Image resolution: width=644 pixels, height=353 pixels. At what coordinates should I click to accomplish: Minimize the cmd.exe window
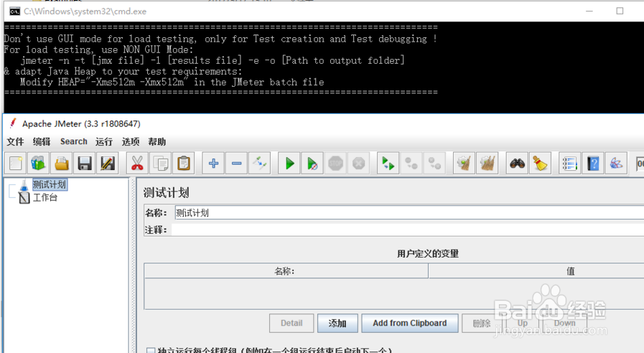(x=589, y=11)
